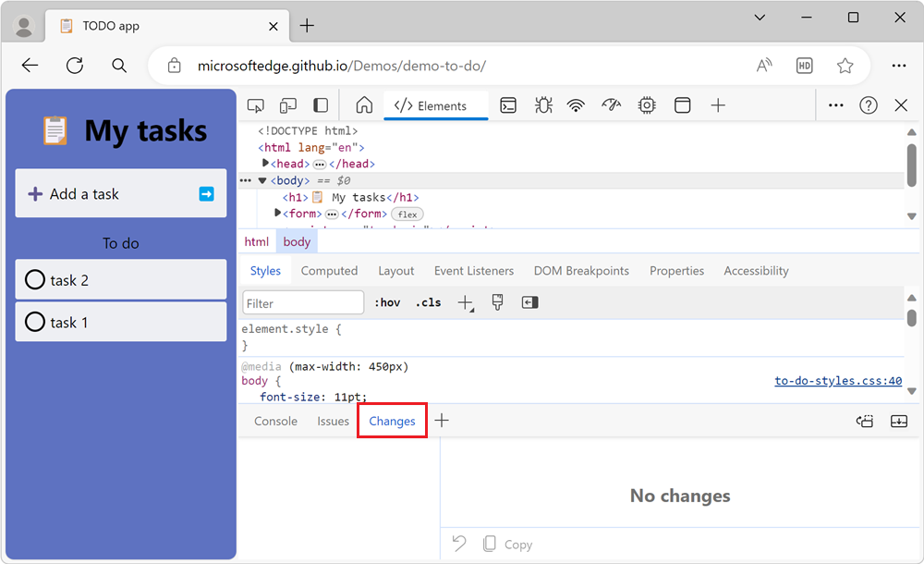Switch to the Computed tab
This screenshot has height=564, width=924.
330,270
